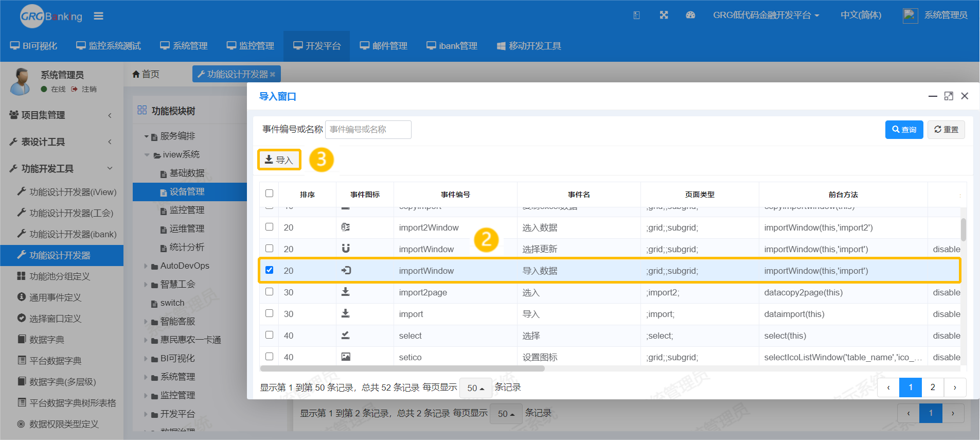Viewport: 980px width, 440px height.
Task: Open 数据字典 in sidebar
Action: click(x=41, y=340)
